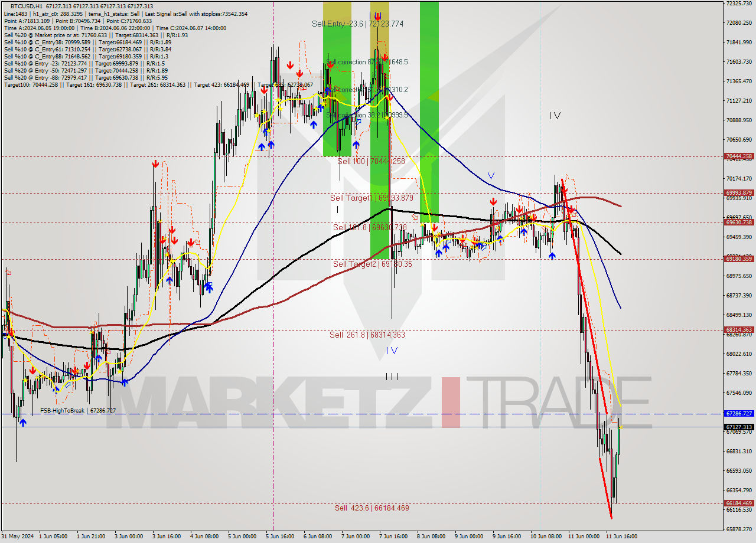This screenshot has height=543, width=756.
Task: Click the 'Sell 261.8 | 68314.363' label
Action: pos(367,335)
